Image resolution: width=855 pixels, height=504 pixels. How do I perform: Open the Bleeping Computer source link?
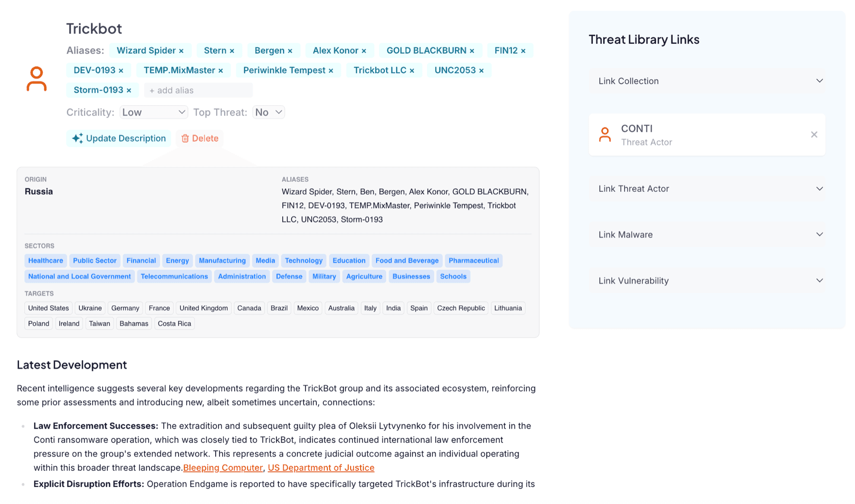(x=223, y=468)
